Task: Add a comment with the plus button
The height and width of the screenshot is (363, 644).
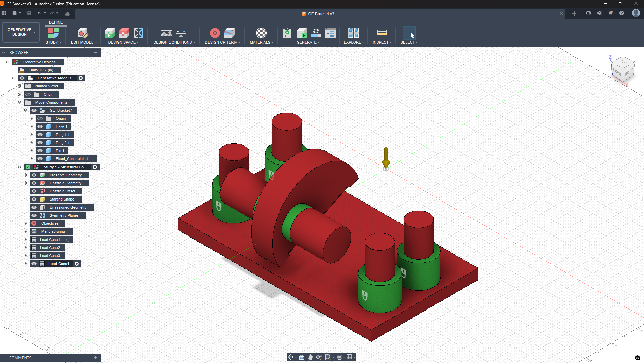Action: pyautogui.click(x=95, y=358)
